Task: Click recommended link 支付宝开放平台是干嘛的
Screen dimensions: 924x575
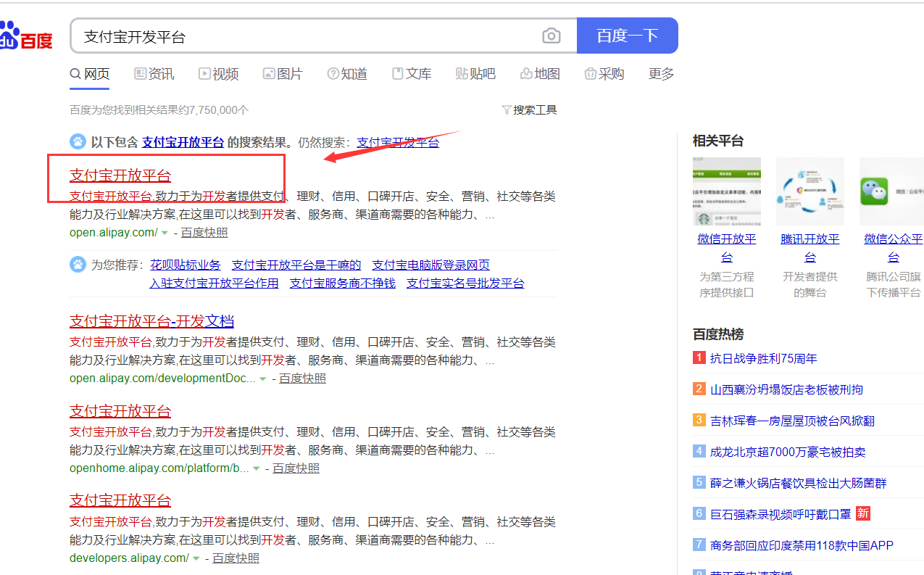Action: (296, 265)
